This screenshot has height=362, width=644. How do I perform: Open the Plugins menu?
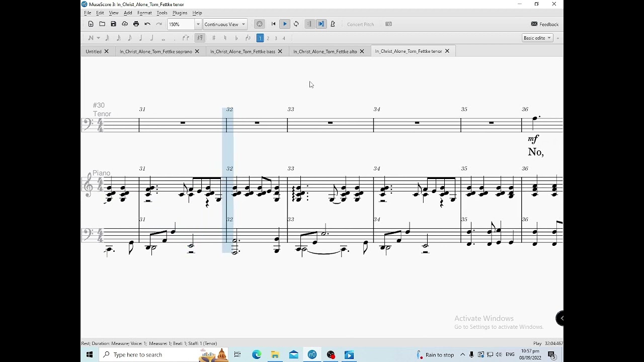(x=180, y=13)
